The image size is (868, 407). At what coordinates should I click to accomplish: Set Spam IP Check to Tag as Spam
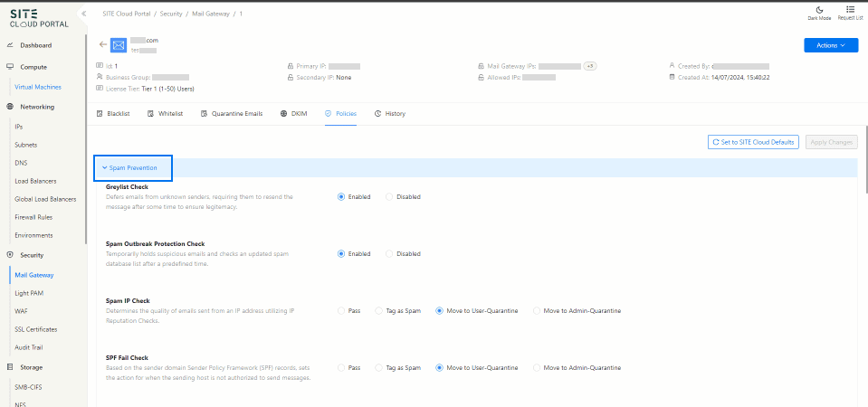tap(378, 311)
